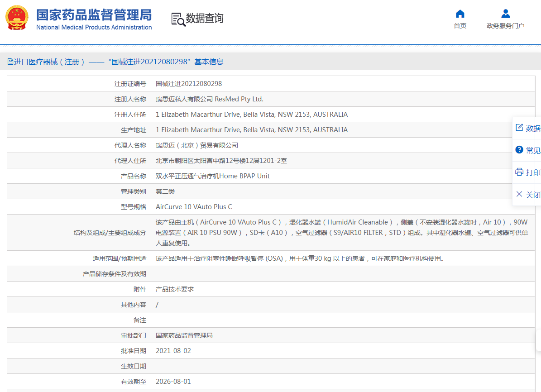
Task: Click the 型号规格 row label
Action: [x=133, y=207]
